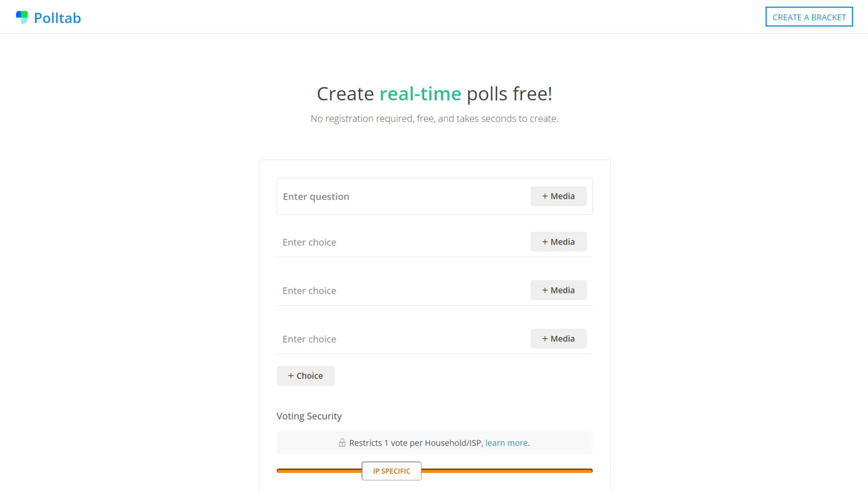Click the plus icon on the last choice's Media button
Viewport: 868px width, 492px height.
(x=545, y=339)
